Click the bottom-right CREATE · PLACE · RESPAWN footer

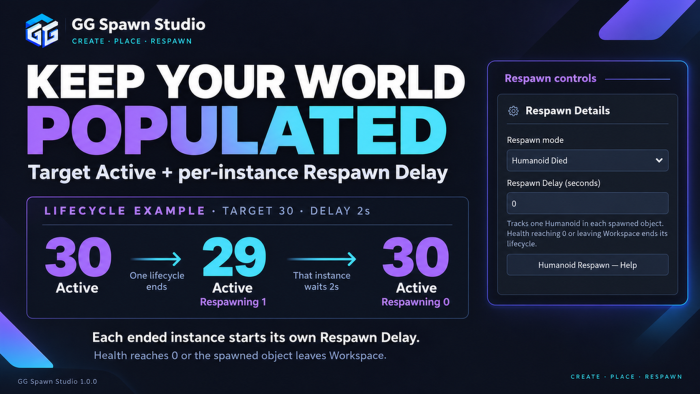click(x=626, y=377)
